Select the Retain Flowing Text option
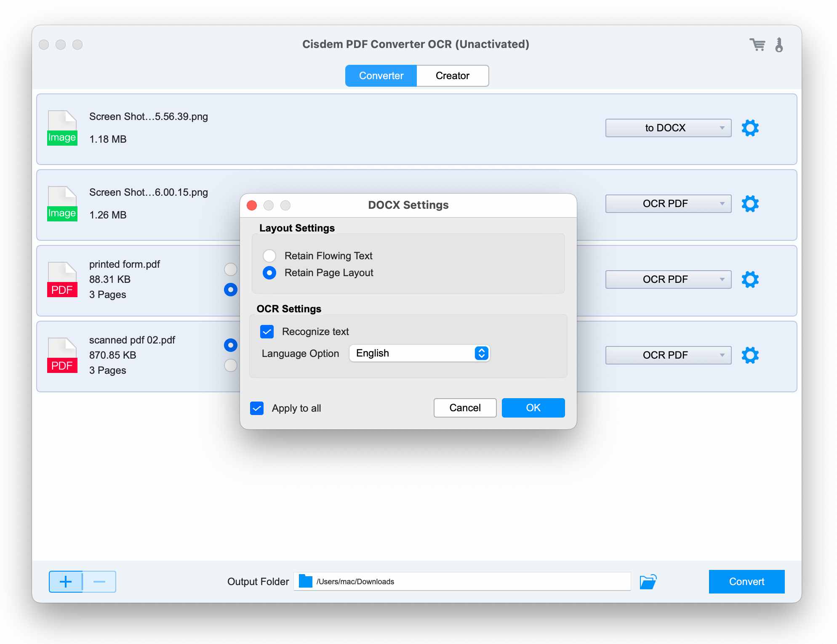 [x=269, y=255]
